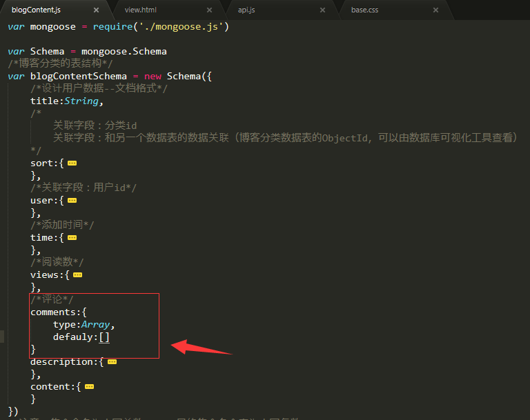530x420 pixels.
Task: Unfold the content field block
Action: point(88,387)
